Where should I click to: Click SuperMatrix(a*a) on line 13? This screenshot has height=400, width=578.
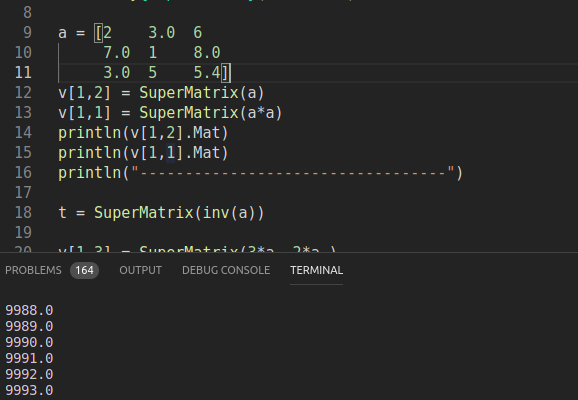coord(210,113)
